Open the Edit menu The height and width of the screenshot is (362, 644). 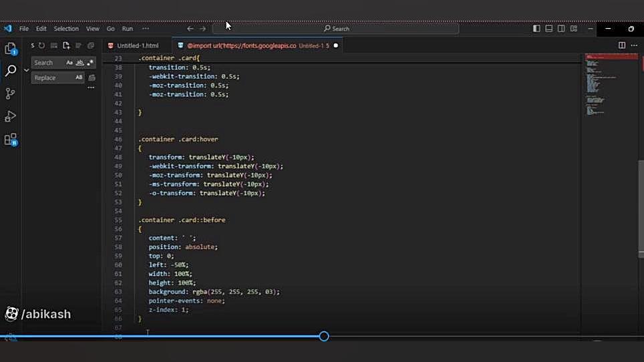[x=41, y=29]
